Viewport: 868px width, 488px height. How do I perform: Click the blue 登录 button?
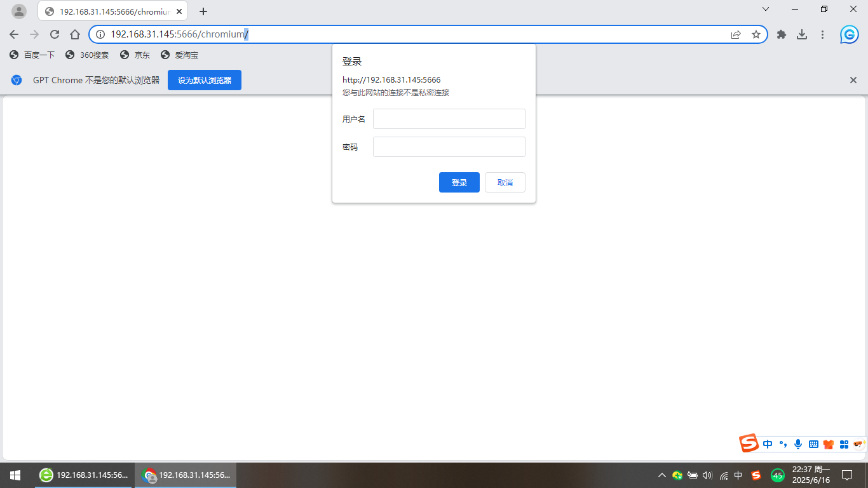coord(459,182)
